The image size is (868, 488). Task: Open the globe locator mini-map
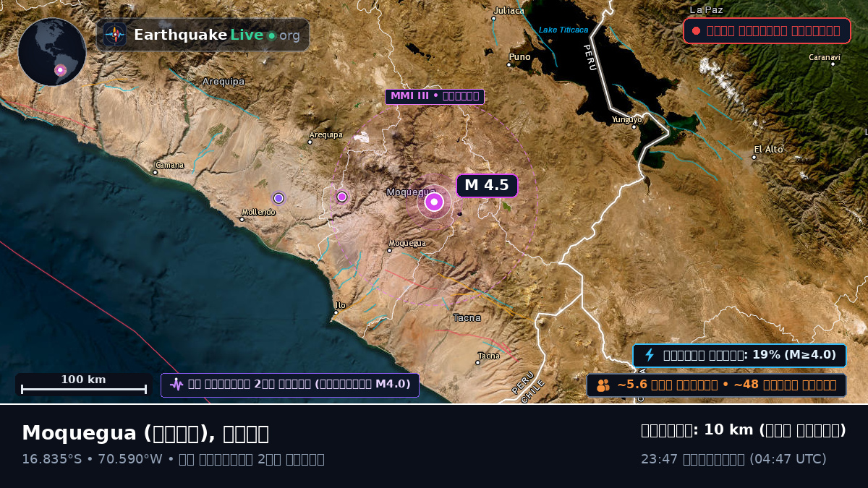pyautogui.click(x=52, y=52)
